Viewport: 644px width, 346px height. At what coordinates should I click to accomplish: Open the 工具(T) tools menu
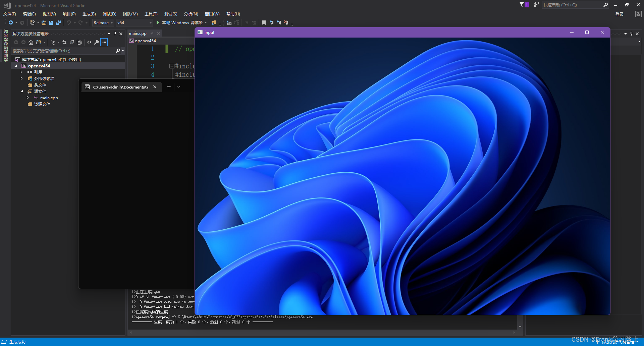point(151,14)
